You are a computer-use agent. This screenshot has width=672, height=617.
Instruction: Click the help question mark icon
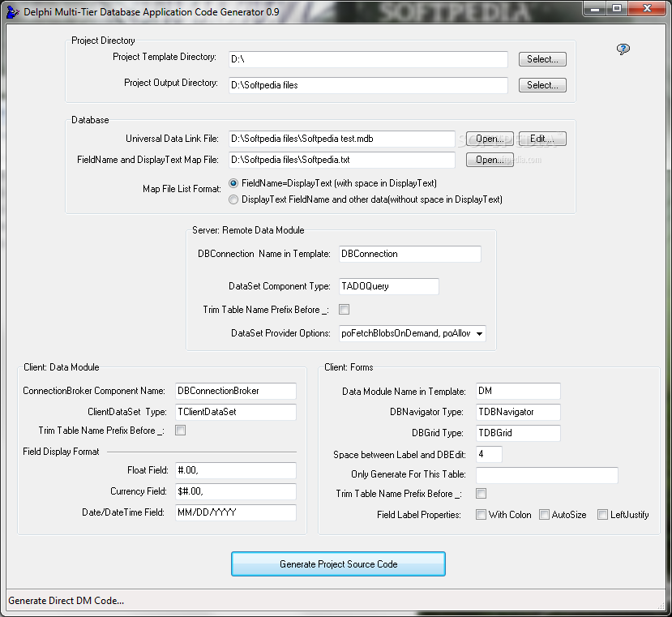point(623,49)
